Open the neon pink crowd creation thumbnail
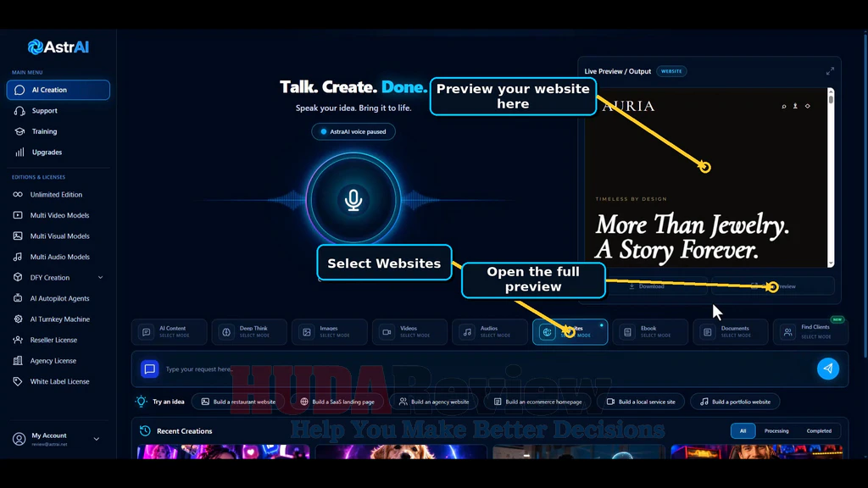Screen dimensions: 868x488 [x=223, y=452]
